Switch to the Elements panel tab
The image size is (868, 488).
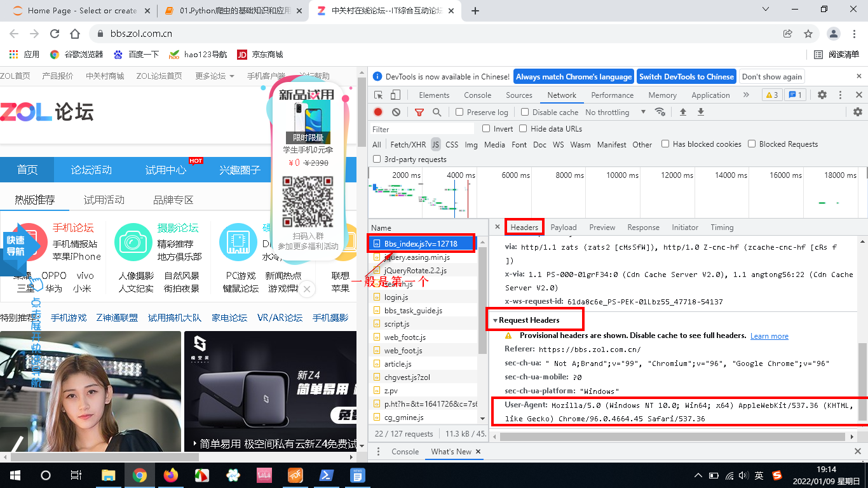pos(434,95)
